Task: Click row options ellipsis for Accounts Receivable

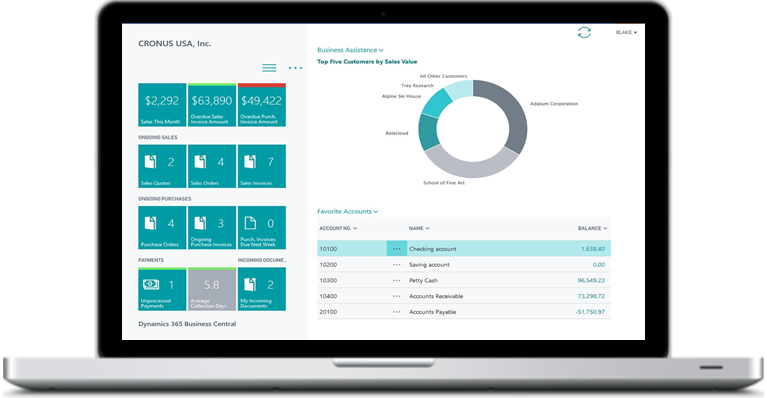Action: tap(397, 296)
